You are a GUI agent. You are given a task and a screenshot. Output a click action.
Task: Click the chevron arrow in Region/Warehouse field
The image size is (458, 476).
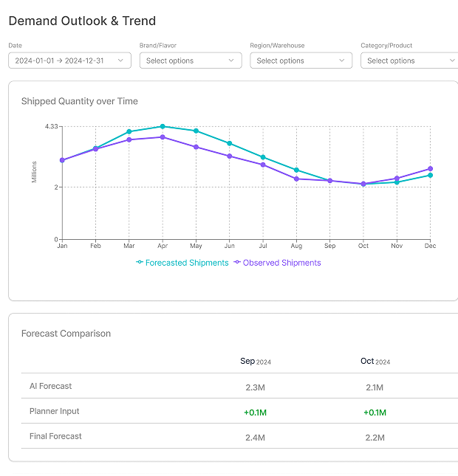342,61
